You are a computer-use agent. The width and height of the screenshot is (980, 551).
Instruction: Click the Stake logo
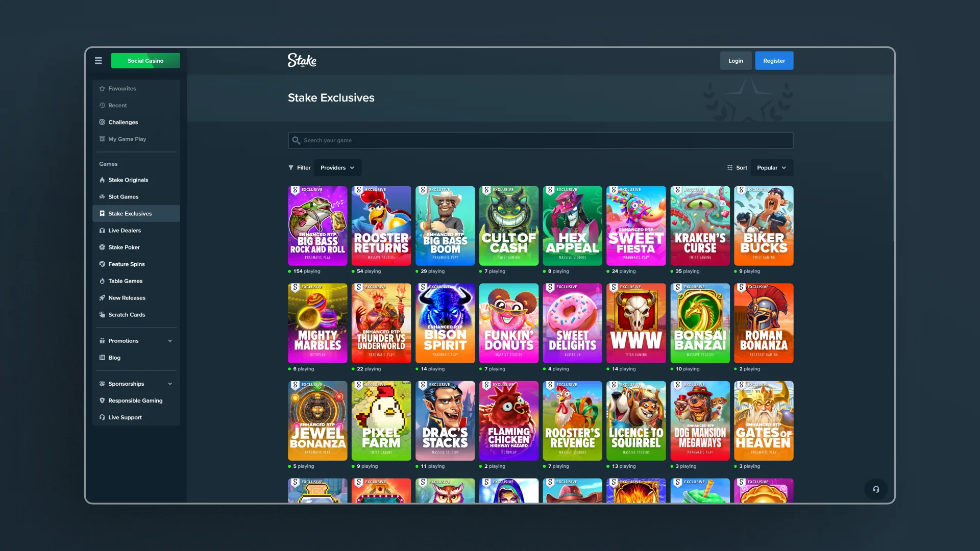(302, 60)
